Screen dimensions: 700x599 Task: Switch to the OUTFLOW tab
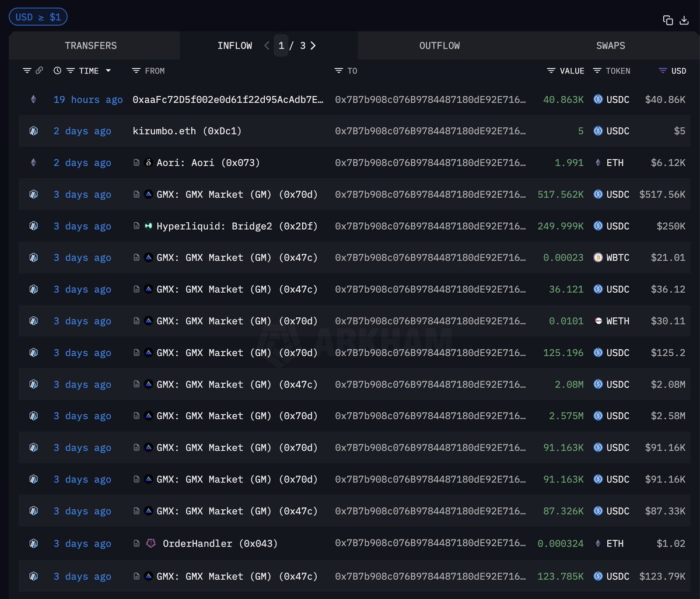point(439,45)
